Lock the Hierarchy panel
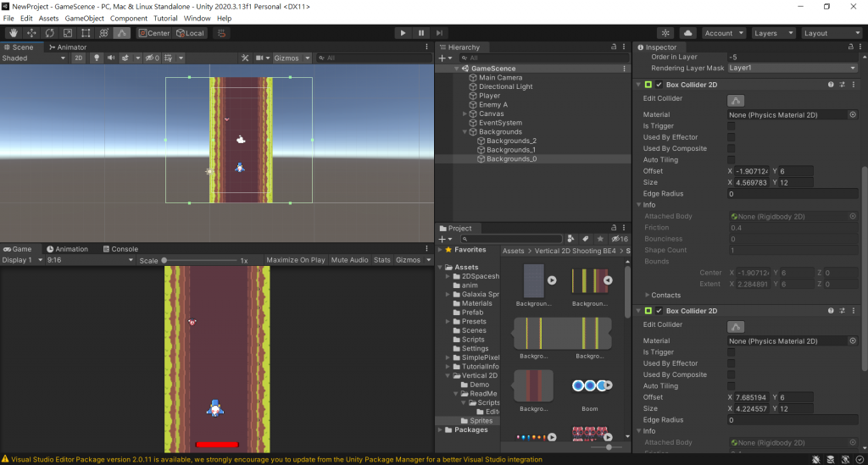868x465 pixels. 614,47
